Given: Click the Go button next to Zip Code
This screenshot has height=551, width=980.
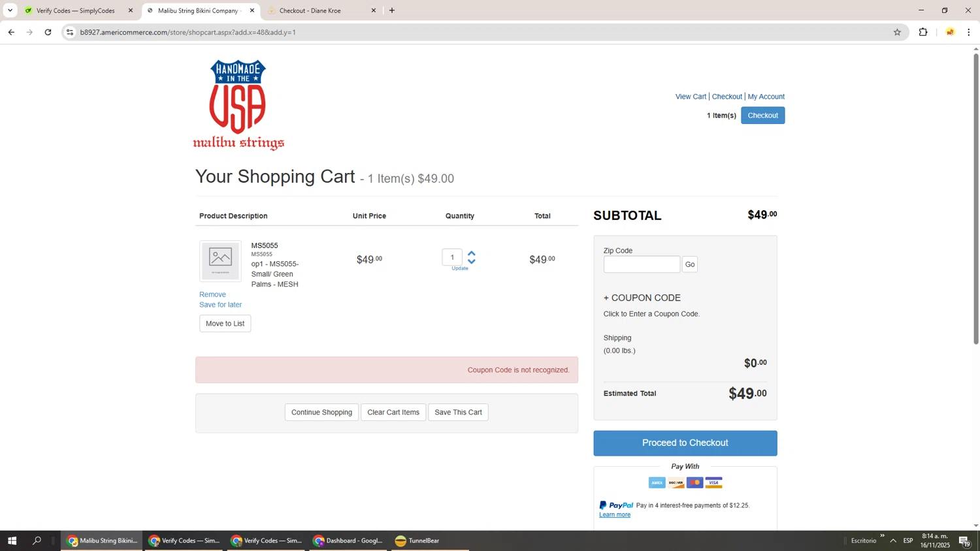Looking at the screenshot, I should coord(690,264).
